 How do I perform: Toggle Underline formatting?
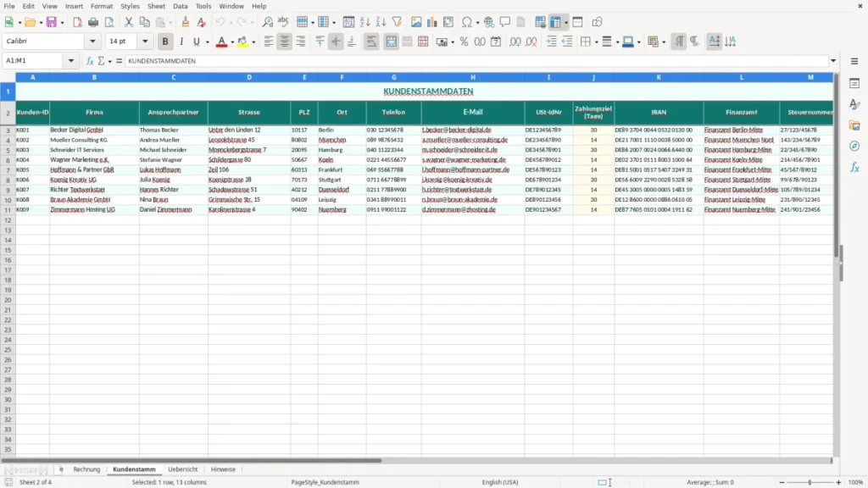click(197, 42)
